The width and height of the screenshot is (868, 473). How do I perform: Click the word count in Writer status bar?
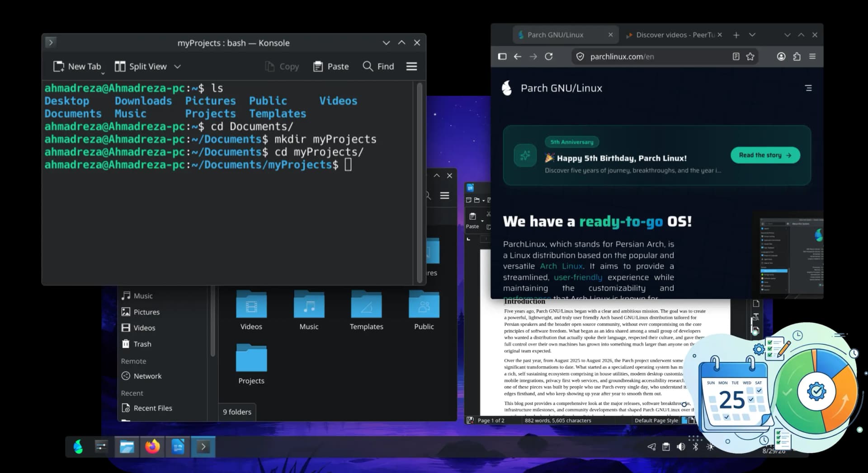pos(558,421)
